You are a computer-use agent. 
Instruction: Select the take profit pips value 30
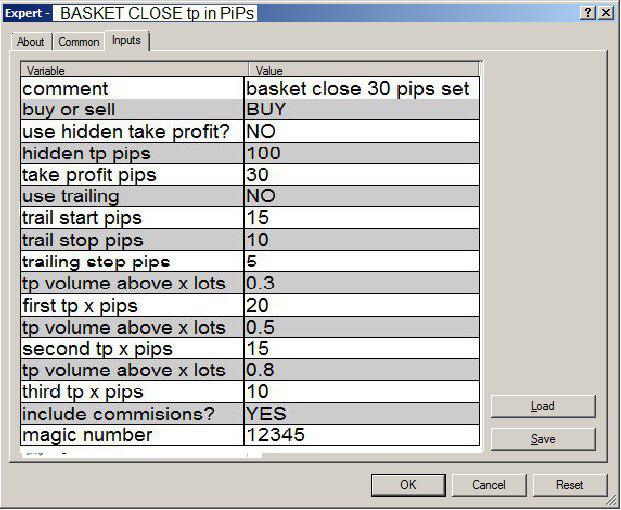(x=360, y=175)
